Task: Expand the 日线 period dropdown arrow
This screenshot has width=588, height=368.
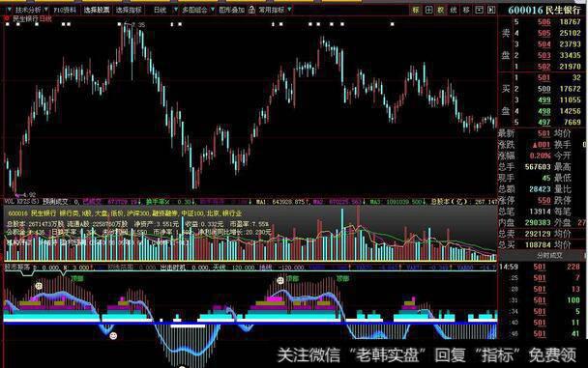Action: click(x=175, y=10)
